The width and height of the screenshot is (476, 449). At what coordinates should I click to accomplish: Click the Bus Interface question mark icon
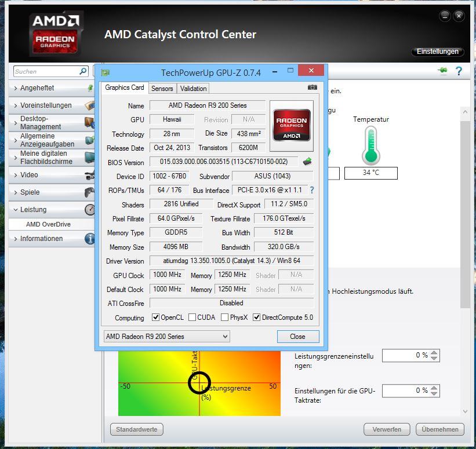312,190
